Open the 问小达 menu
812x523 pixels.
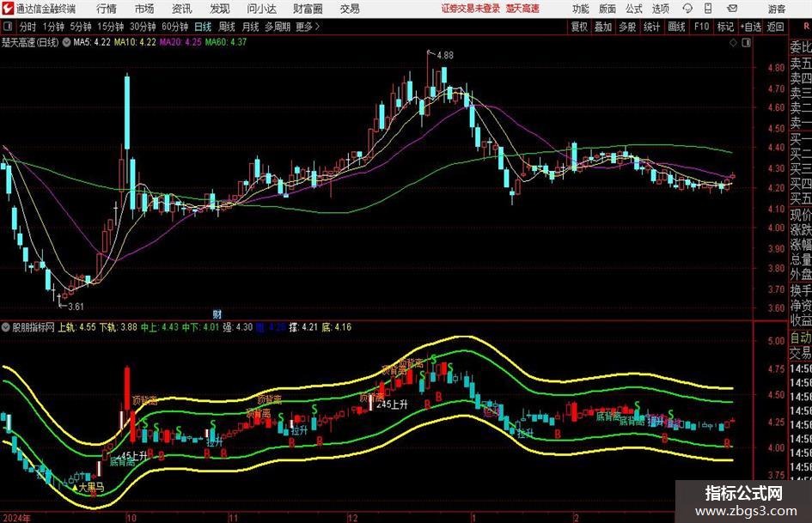(261, 9)
